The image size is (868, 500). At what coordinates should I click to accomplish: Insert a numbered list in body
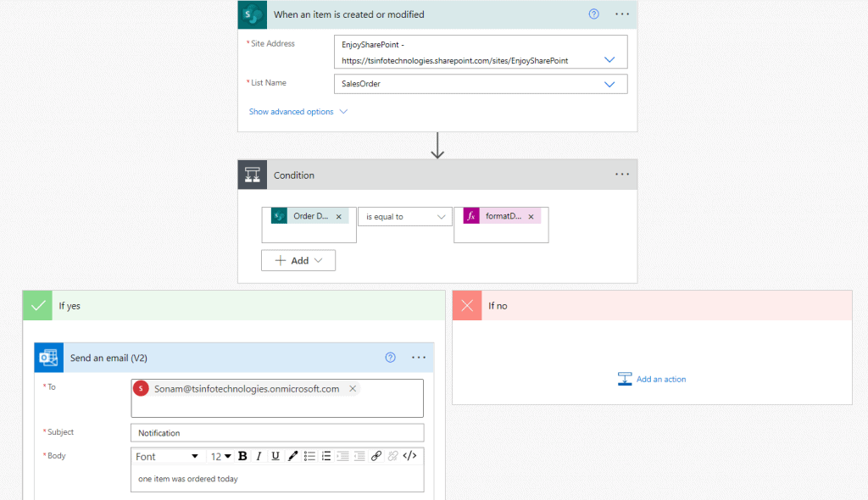(326, 456)
